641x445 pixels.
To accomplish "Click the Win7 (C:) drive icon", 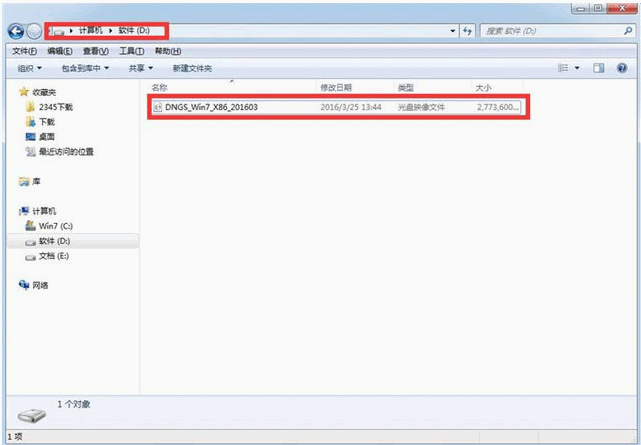I will [30, 225].
